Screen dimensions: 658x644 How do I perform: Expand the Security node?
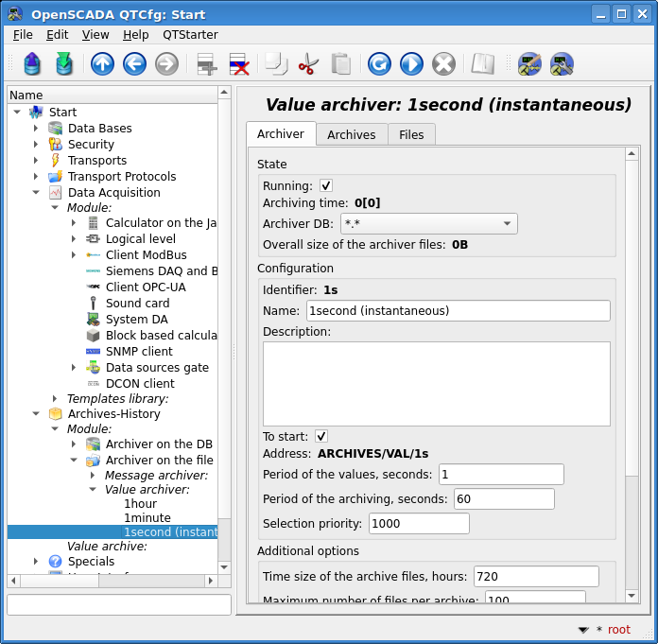[36, 144]
